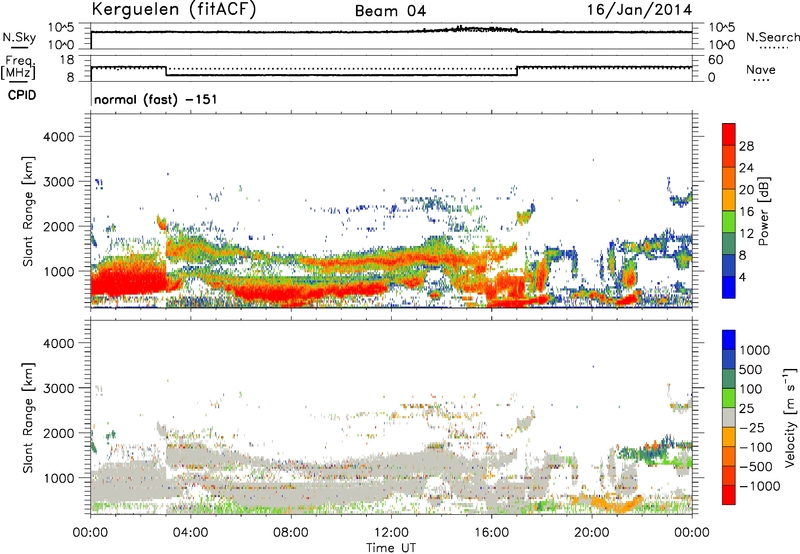
Task: Click the 'Nave' legend label
Action: pyautogui.click(x=761, y=70)
